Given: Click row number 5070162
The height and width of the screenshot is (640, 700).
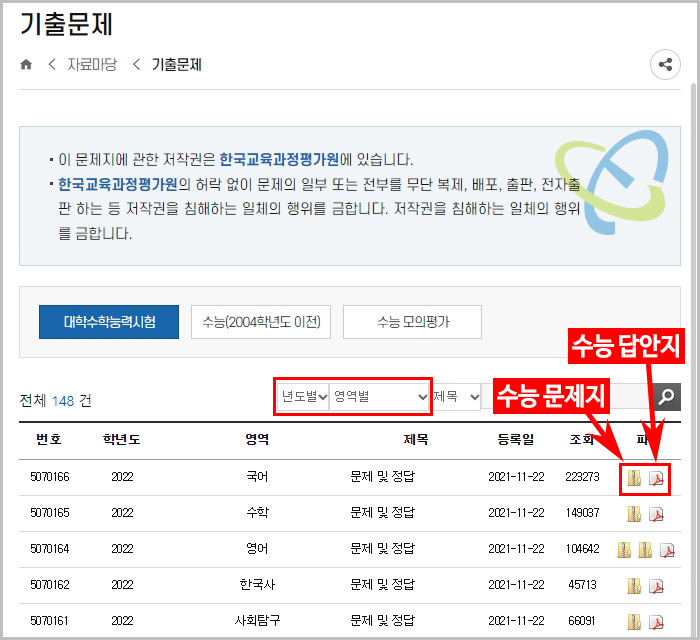Looking at the screenshot, I should coord(50,585).
